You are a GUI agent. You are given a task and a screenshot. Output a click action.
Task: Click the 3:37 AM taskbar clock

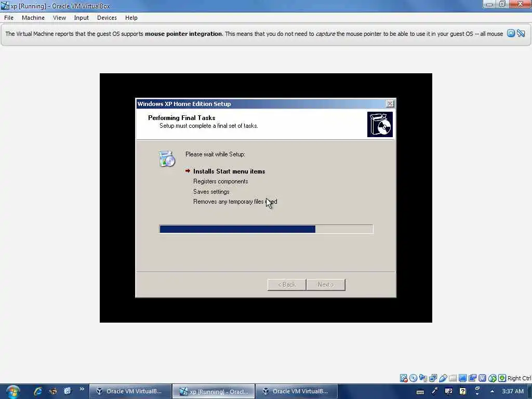pyautogui.click(x=513, y=391)
